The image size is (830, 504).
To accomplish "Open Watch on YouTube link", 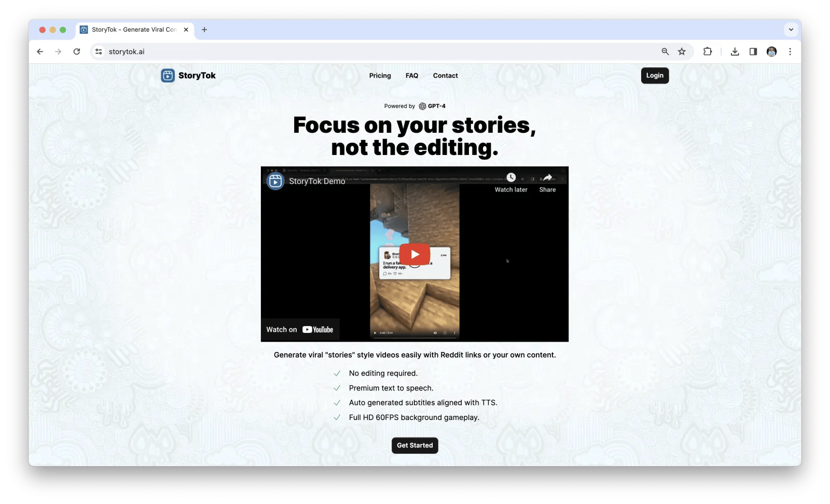I will (x=300, y=330).
